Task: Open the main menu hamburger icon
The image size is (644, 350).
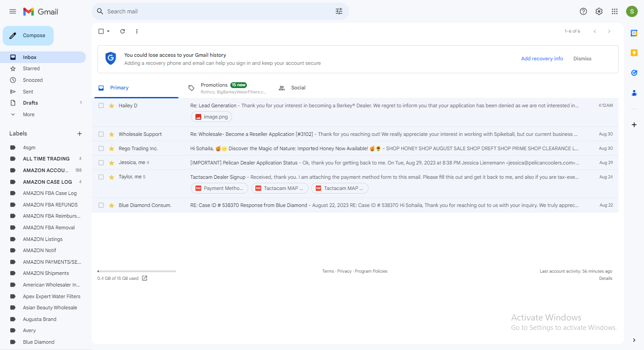Action: [x=13, y=12]
